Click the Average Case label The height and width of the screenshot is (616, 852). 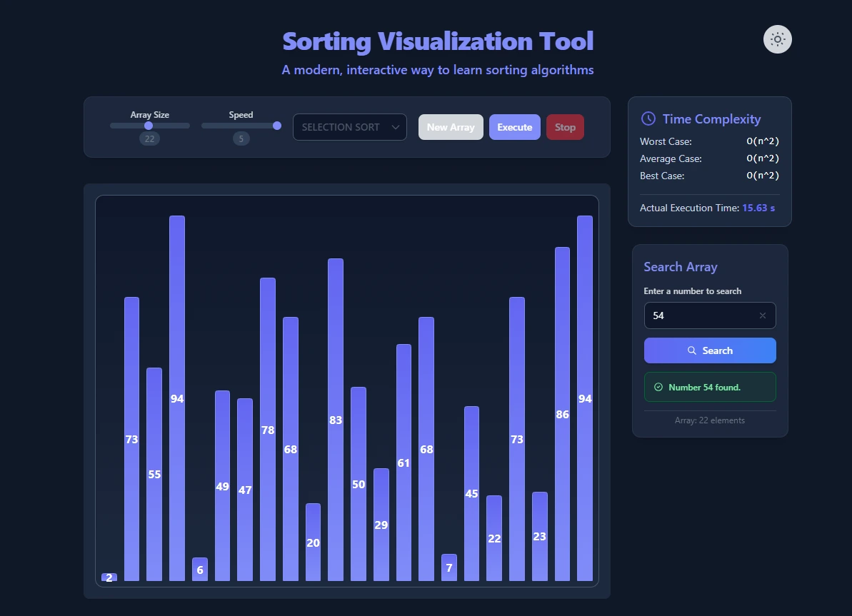pos(671,158)
